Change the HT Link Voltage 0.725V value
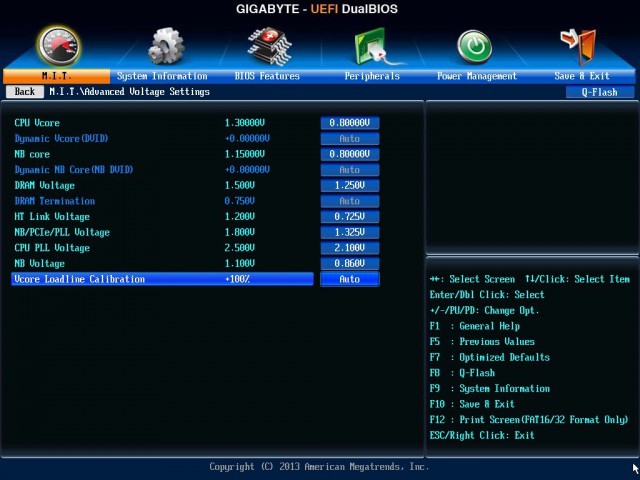 point(350,217)
